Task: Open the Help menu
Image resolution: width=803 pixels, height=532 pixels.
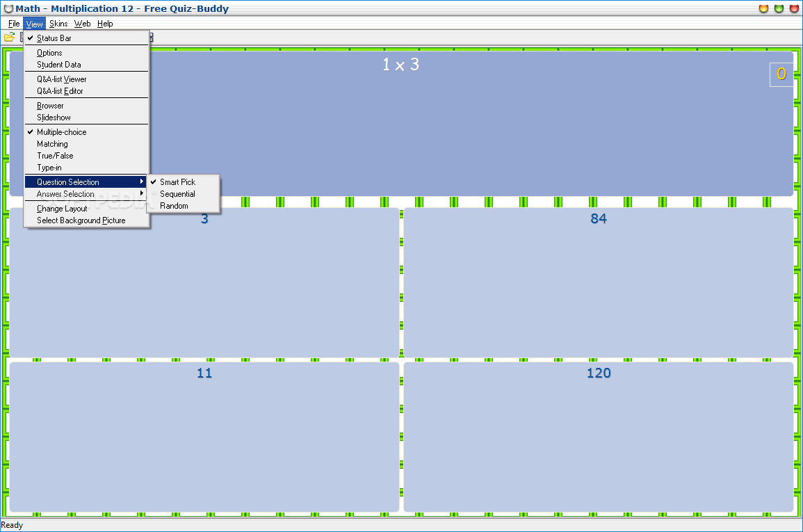Action: (105, 24)
